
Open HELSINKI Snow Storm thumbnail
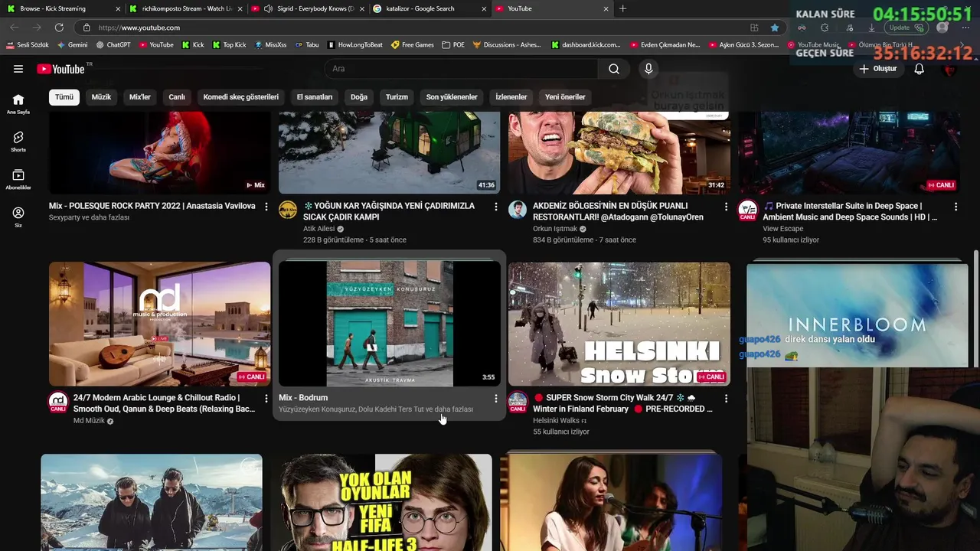click(619, 324)
